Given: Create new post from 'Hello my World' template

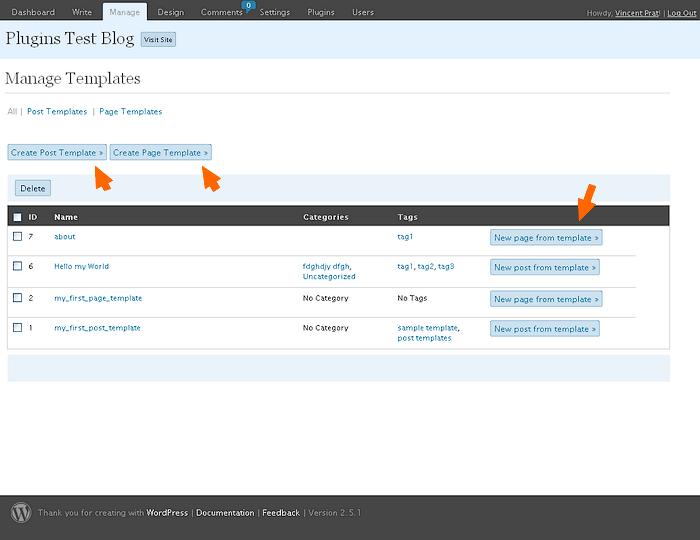Looking at the screenshot, I should click(x=545, y=267).
